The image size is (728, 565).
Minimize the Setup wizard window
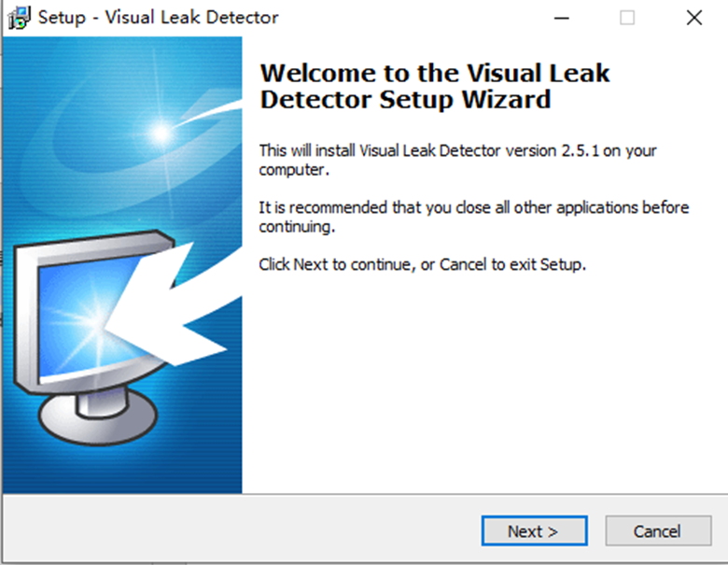pyautogui.click(x=561, y=17)
